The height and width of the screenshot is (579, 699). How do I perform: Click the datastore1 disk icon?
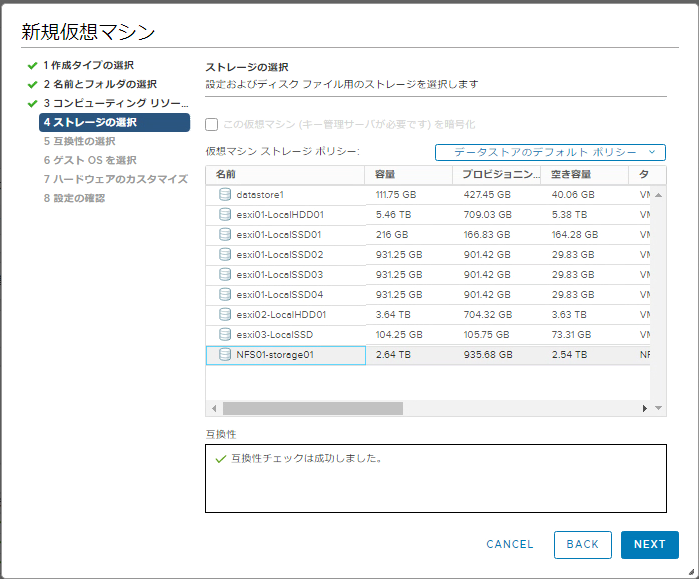(225, 194)
